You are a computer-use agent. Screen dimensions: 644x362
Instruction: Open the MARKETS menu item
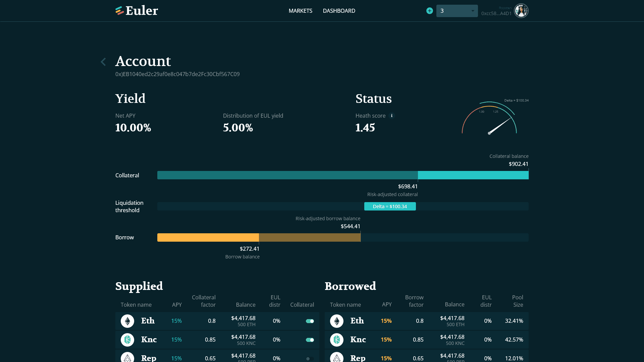pos(300,11)
